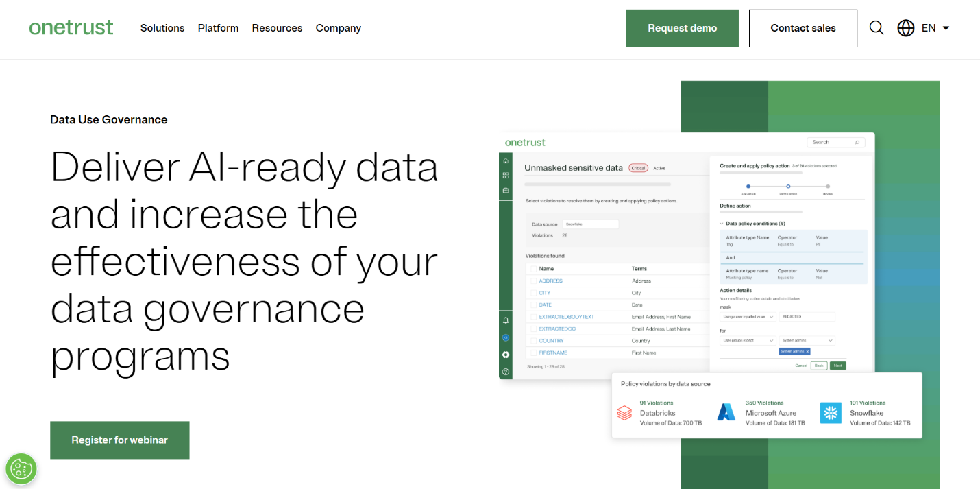Tick the select-all checkbox beside Name header
980x489 pixels.
click(x=533, y=269)
